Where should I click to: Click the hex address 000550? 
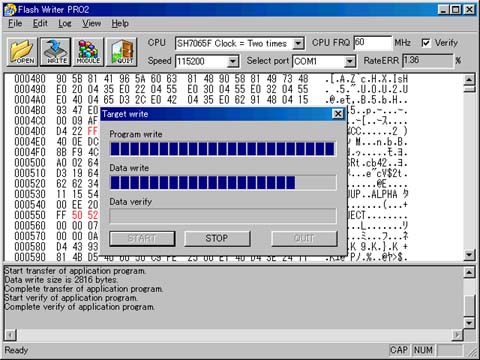click(30, 215)
